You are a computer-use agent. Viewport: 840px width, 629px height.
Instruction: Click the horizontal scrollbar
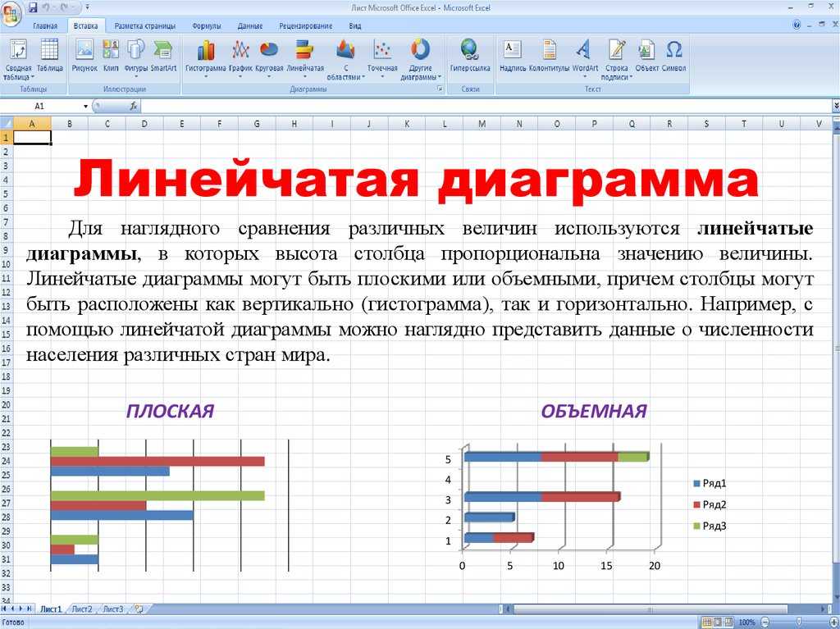650,609
